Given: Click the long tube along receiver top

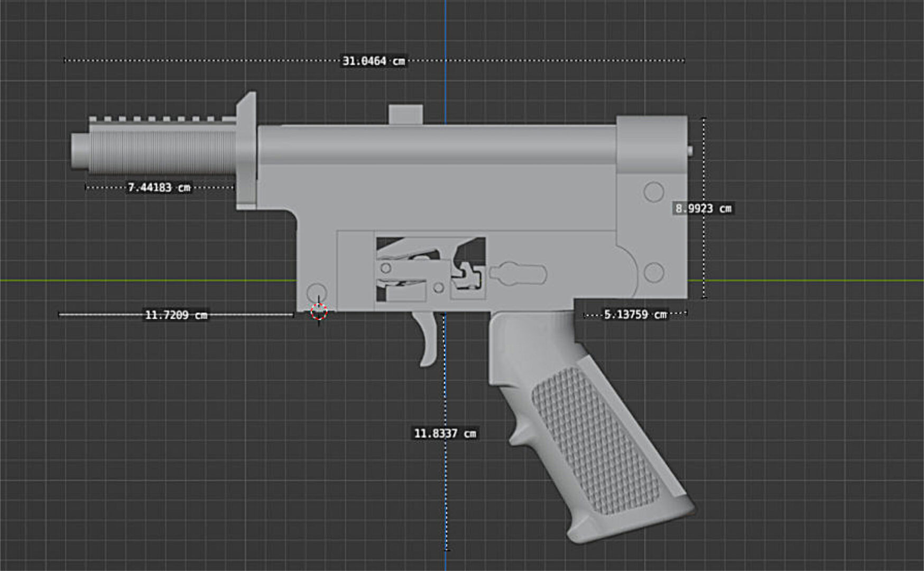Looking at the screenshot, I should tap(436, 144).
